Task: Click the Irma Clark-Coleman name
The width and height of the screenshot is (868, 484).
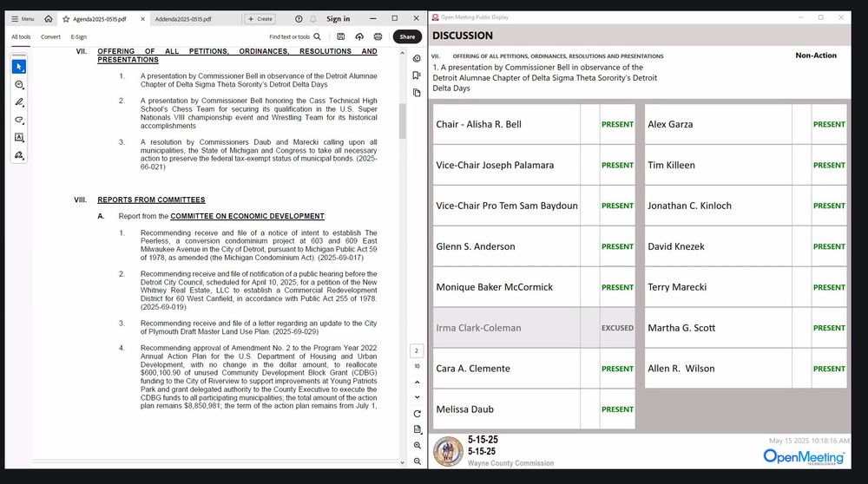Action: click(x=478, y=328)
